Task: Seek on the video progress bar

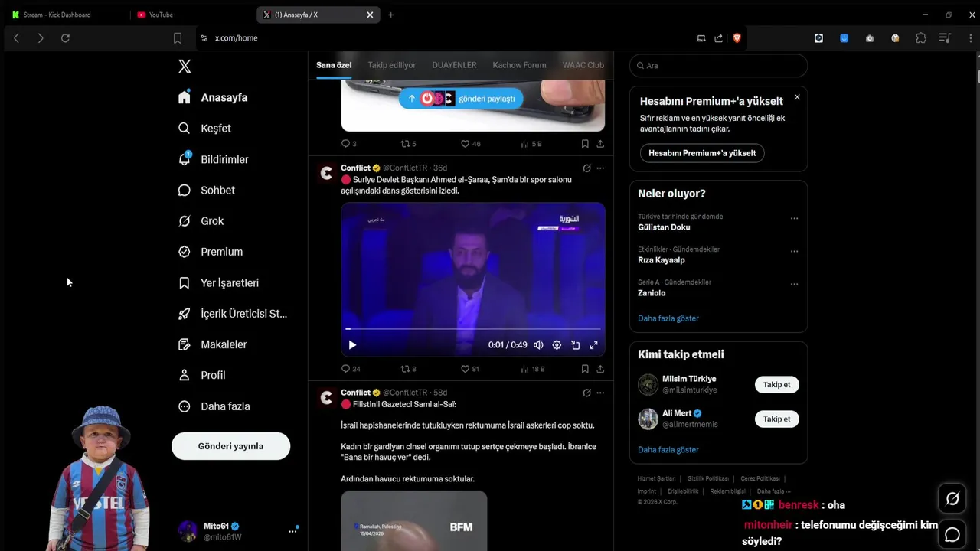Action: (x=472, y=329)
